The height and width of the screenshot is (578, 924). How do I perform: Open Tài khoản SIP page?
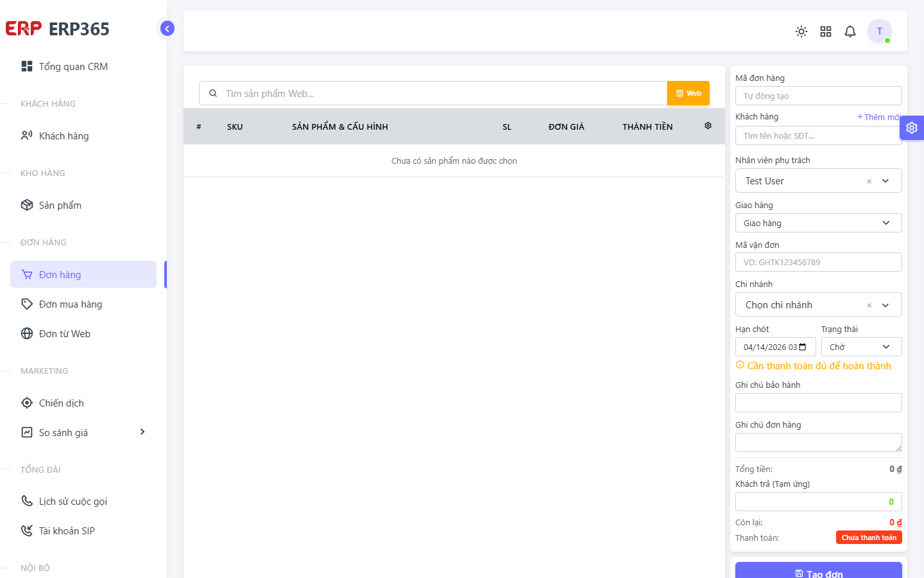click(83, 530)
